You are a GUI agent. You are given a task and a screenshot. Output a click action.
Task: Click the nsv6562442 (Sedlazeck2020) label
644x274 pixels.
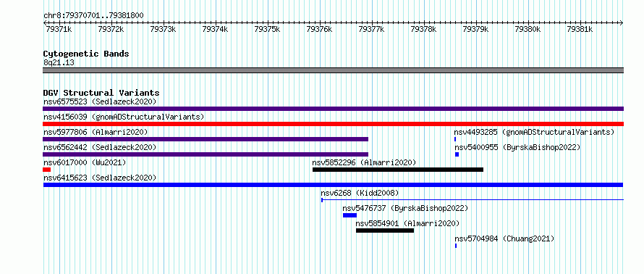pyautogui.click(x=100, y=147)
